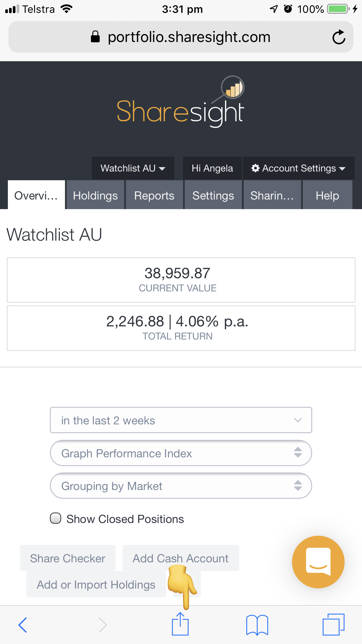
Task: Tap the cellular signal bars
Action: (12, 9)
